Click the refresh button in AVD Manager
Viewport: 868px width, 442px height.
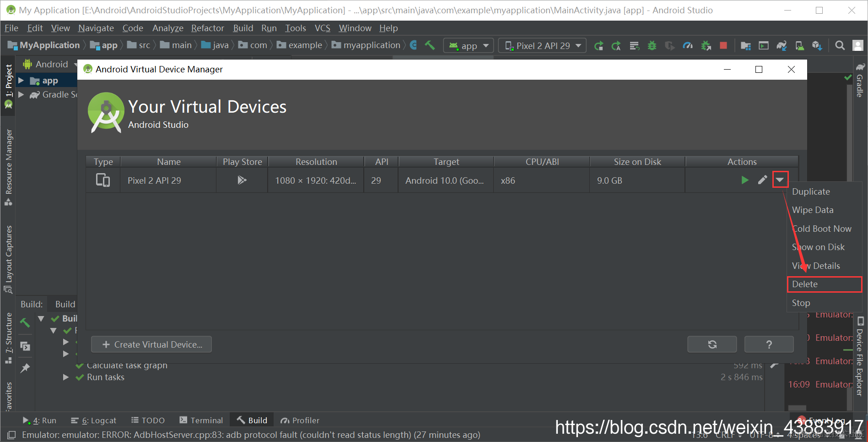pos(712,344)
